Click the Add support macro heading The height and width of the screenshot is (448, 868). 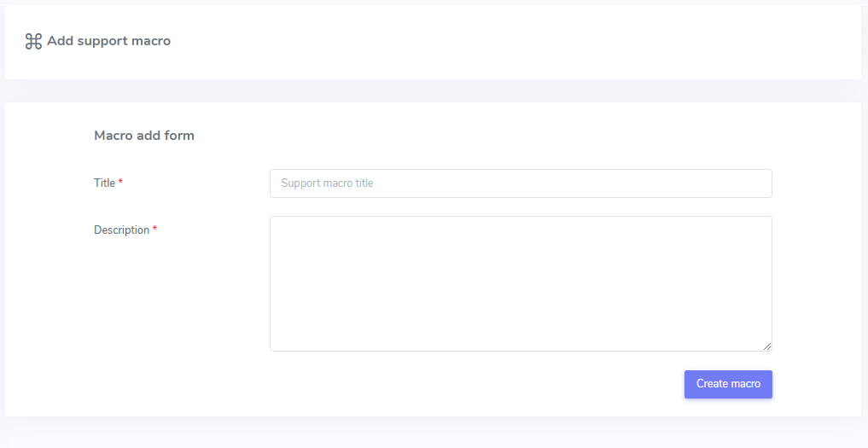click(x=108, y=41)
